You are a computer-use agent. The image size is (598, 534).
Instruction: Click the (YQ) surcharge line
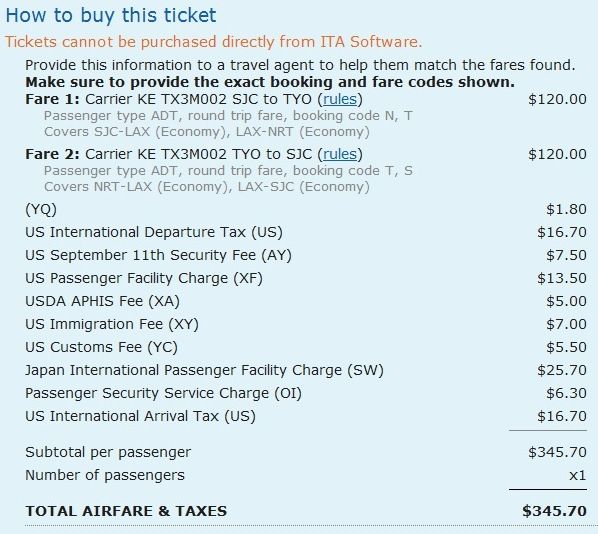[x=306, y=209]
